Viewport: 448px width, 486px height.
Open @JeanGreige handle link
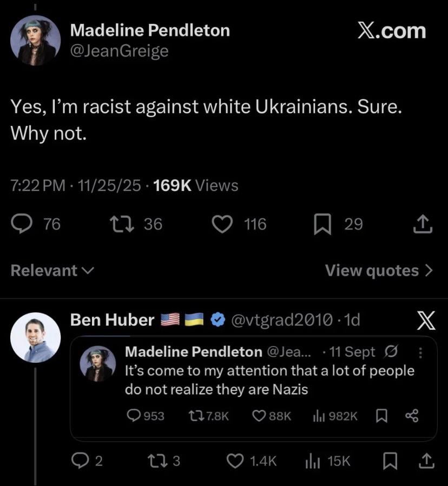coord(120,51)
